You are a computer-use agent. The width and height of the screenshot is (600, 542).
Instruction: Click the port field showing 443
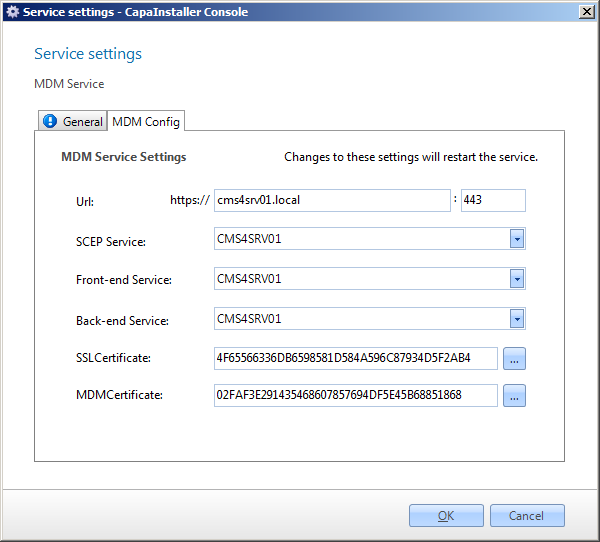point(493,200)
